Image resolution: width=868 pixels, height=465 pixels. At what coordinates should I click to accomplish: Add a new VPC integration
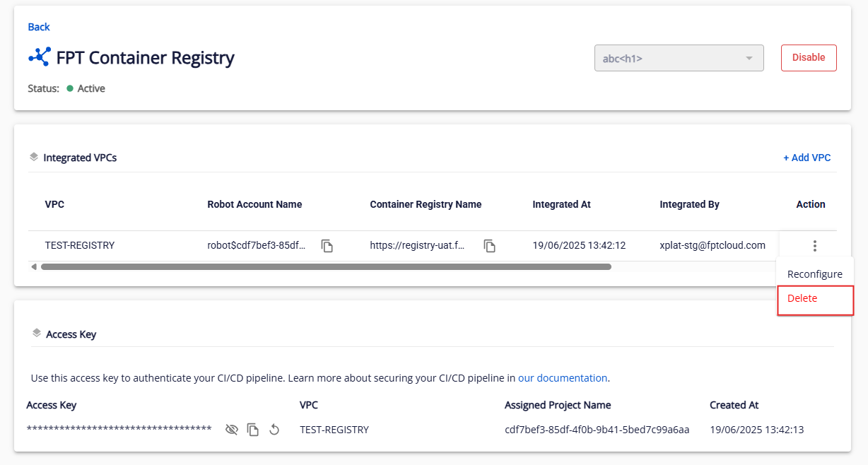[807, 158]
